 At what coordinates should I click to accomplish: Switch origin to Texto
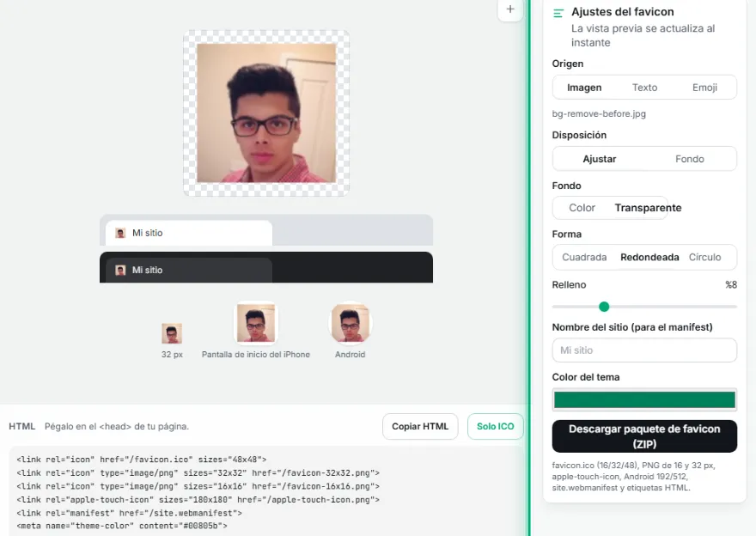coord(644,88)
